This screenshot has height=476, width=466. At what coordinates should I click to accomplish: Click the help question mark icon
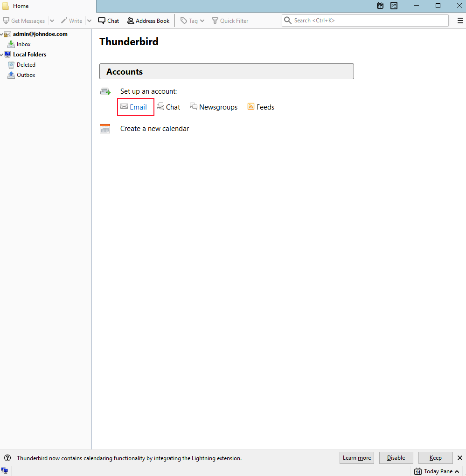(x=7, y=458)
